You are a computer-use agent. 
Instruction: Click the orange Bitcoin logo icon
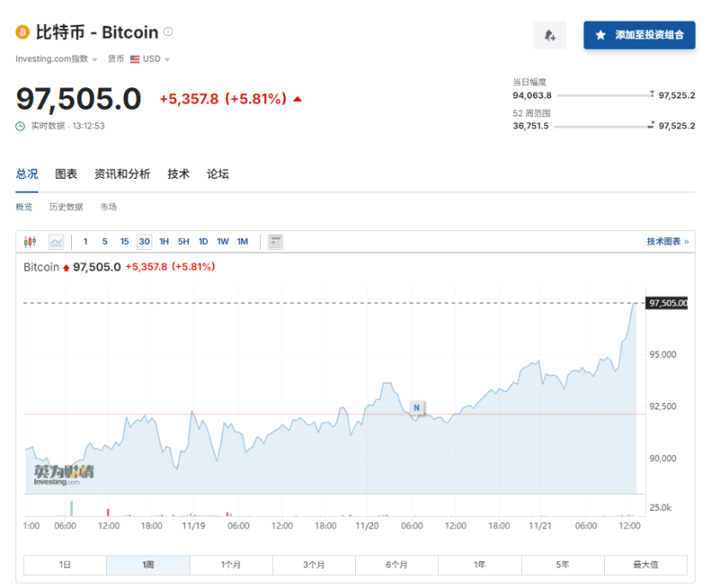pyautogui.click(x=23, y=33)
